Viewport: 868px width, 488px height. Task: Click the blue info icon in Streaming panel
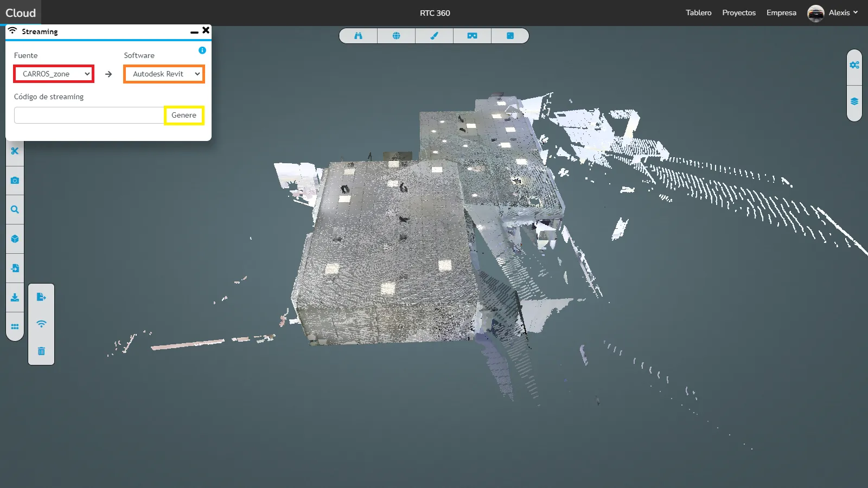click(202, 50)
